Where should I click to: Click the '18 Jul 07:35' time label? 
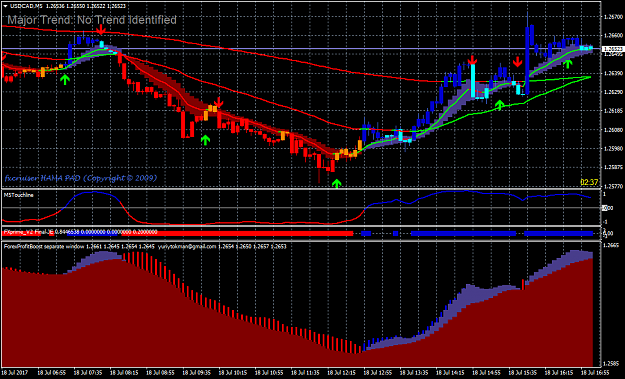(x=89, y=373)
